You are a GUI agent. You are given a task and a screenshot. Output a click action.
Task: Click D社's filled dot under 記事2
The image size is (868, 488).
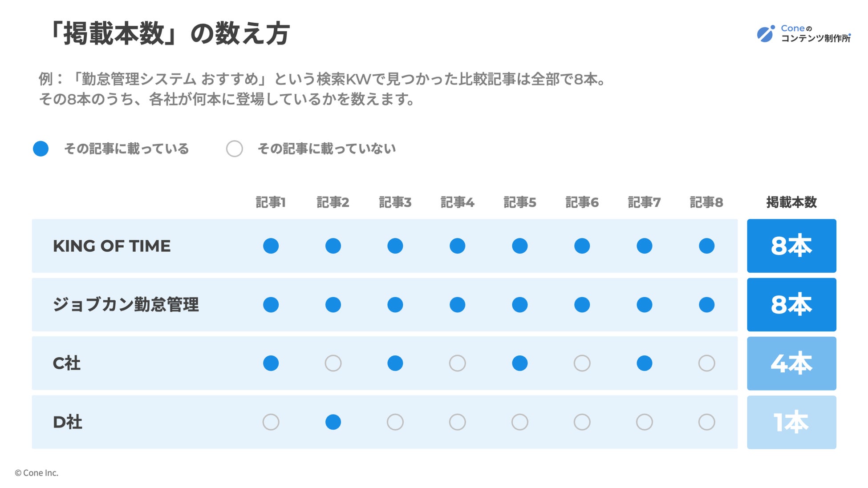point(333,422)
